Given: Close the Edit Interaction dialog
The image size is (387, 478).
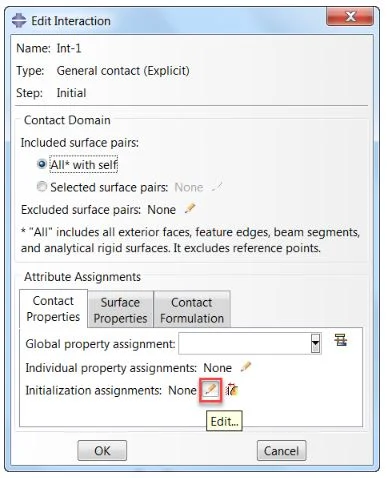Looking at the screenshot, I should [350, 17].
